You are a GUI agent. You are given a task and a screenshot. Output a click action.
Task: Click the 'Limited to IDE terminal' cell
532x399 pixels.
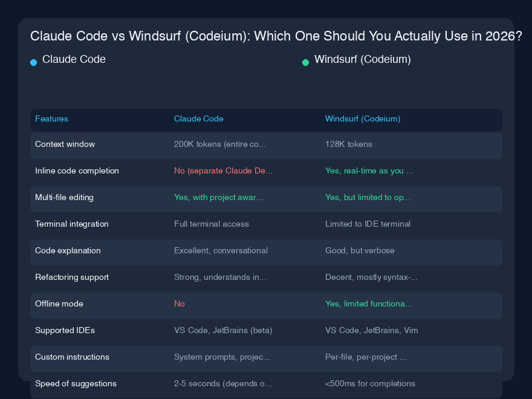pyautogui.click(x=368, y=224)
